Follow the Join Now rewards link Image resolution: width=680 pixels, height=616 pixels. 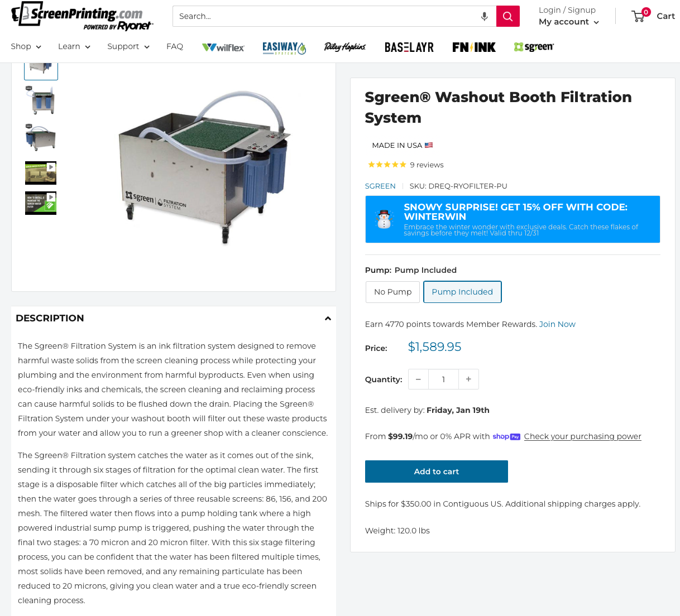point(557,324)
